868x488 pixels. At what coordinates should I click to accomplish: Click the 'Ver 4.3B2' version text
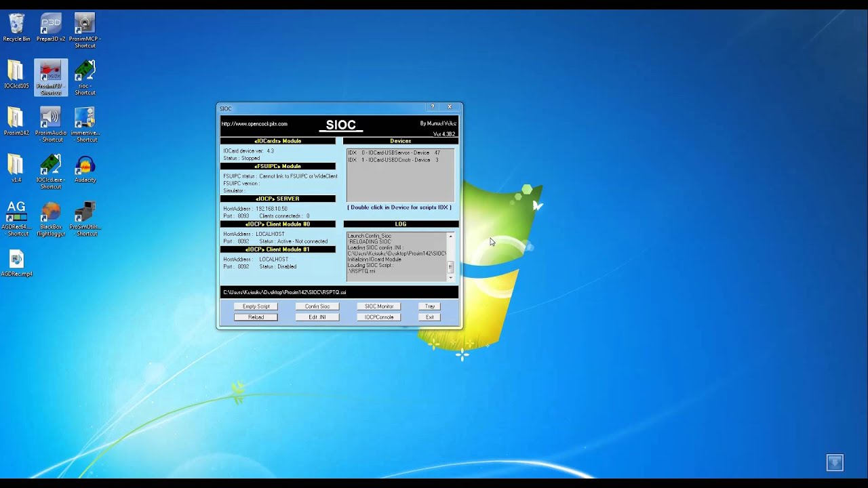pos(444,134)
